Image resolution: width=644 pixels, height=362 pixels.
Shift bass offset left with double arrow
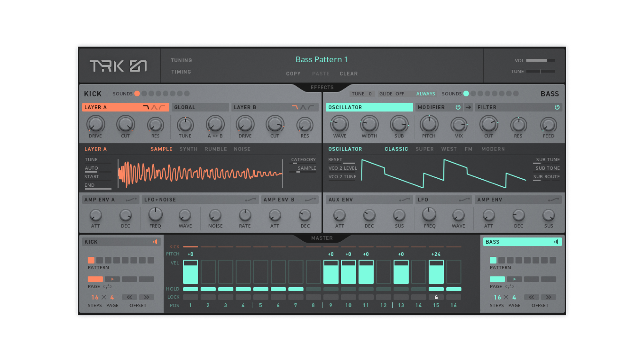[531, 297]
